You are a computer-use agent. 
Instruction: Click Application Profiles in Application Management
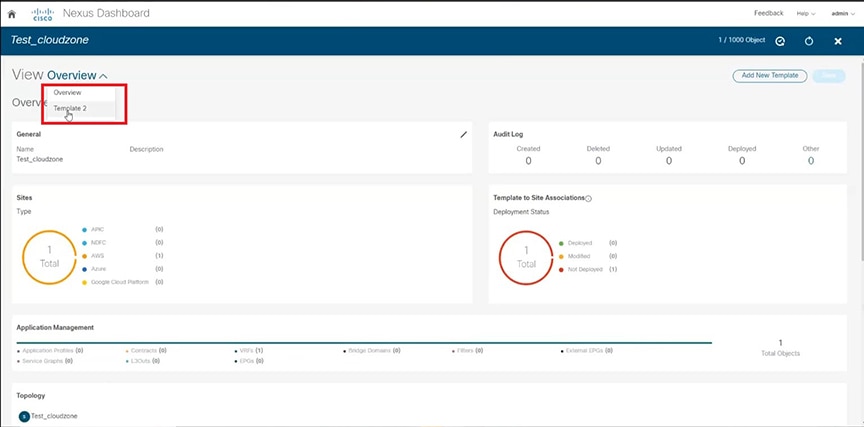(x=50, y=350)
